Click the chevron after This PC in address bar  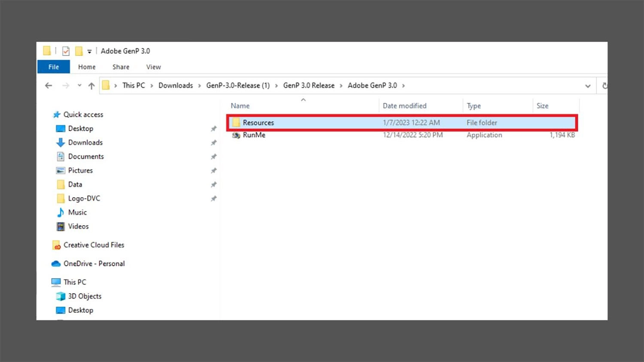(x=152, y=86)
